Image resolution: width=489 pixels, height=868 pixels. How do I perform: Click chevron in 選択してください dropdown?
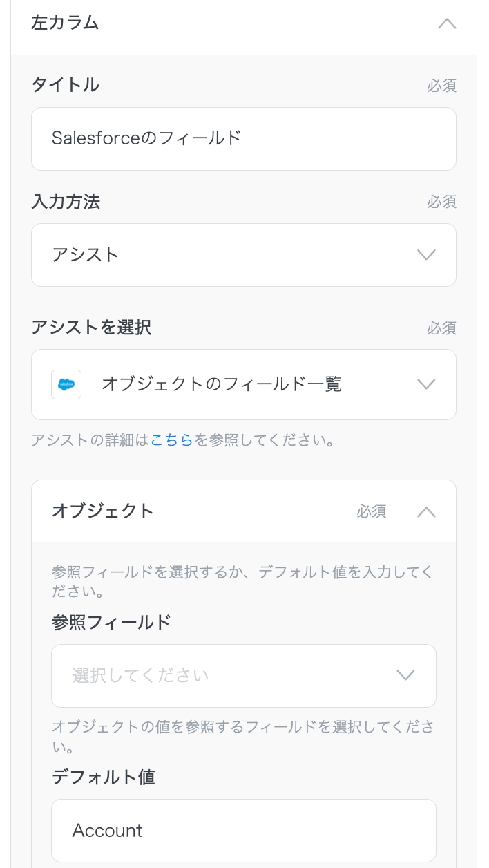[405, 676]
